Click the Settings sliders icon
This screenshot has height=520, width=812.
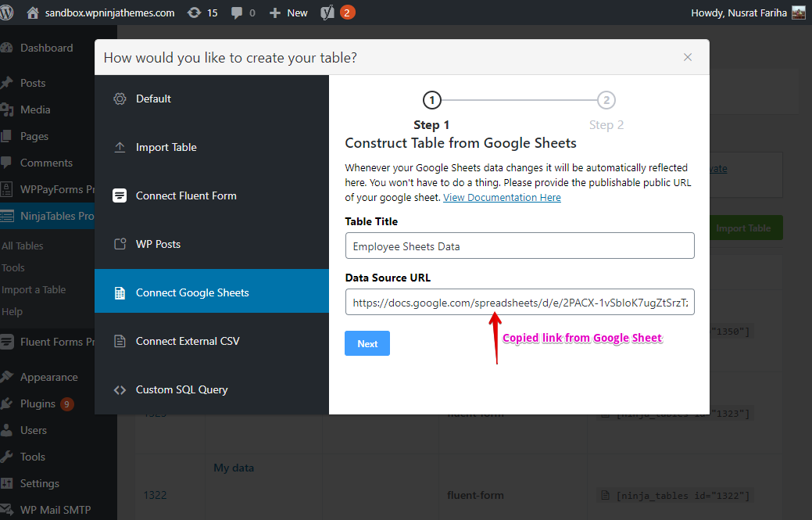point(6,483)
